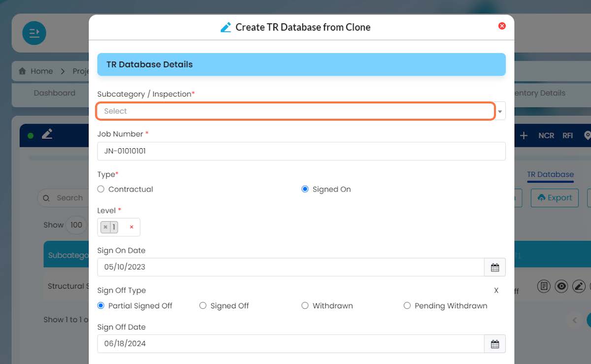Viewport: 591px width, 364px height.
Task: Clear Sign Off Type with X
Action: pos(496,291)
